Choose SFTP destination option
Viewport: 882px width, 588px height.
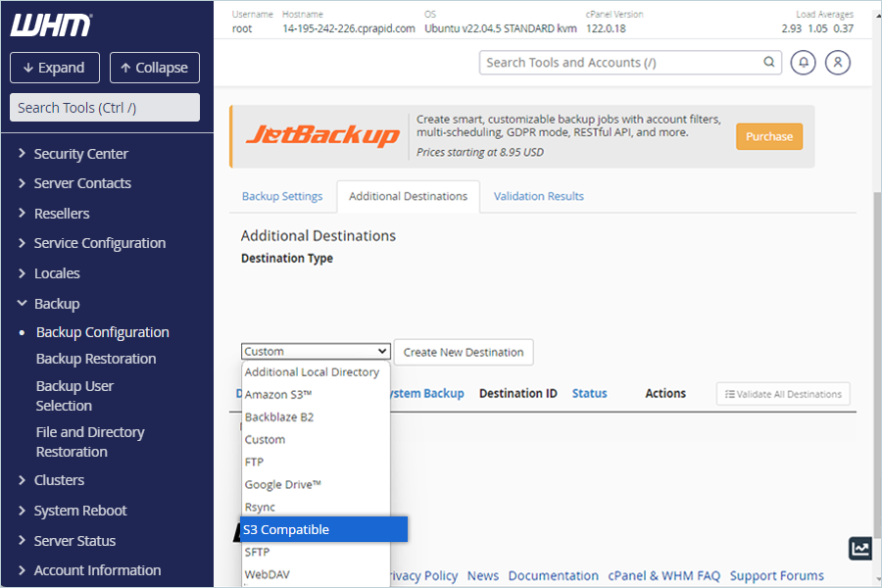pos(316,552)
